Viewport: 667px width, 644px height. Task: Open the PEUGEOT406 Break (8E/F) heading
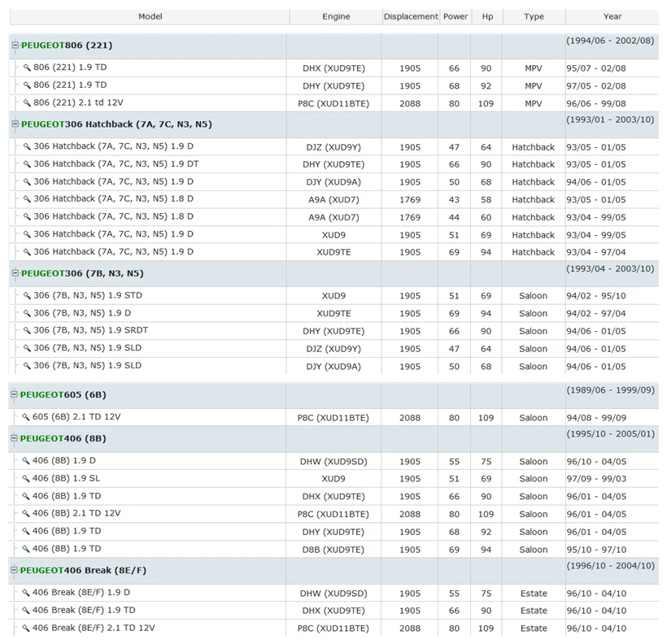tap(83, 570)
